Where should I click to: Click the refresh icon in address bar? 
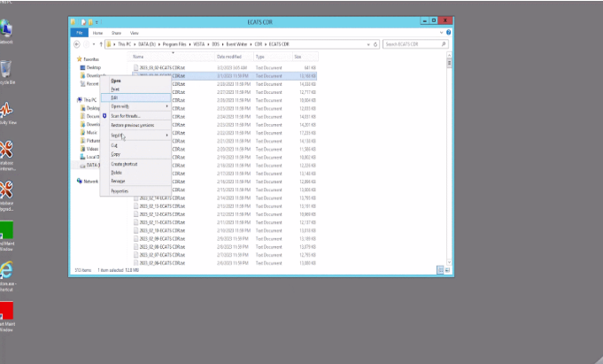point(375,44)
